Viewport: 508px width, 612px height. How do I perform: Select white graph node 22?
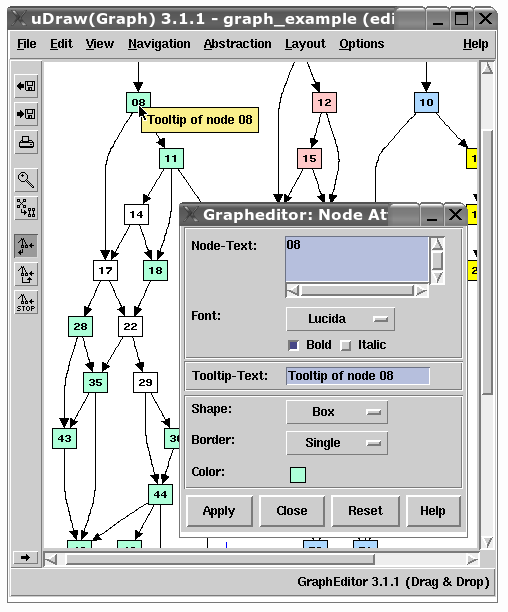[130, 326]
